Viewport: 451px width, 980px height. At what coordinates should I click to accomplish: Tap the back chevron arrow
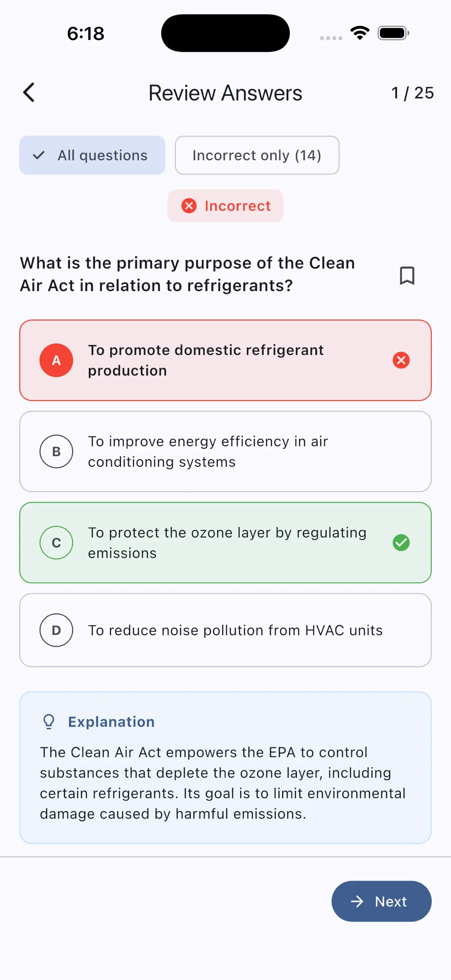[x=29, y=92]
